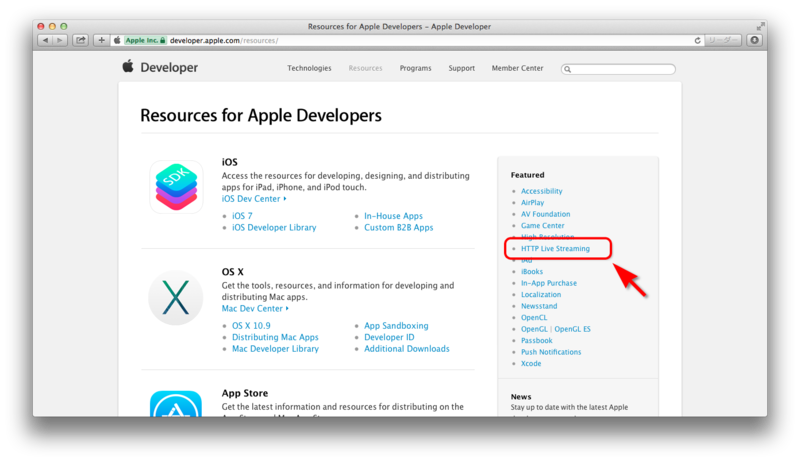
Task: Open the Distributing Mac Apps link
Action: [275, 337]
